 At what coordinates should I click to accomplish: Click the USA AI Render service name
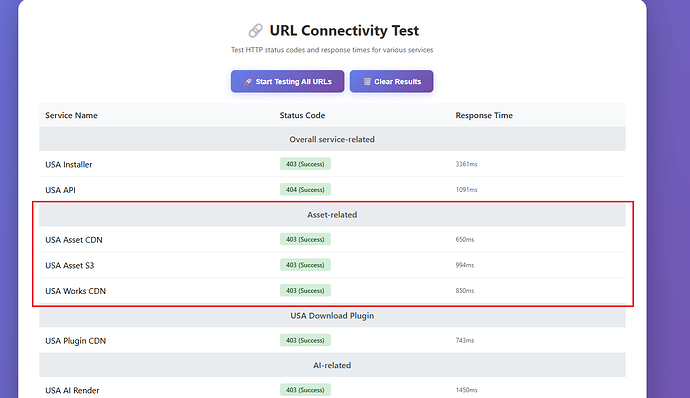tap(72, 391)
